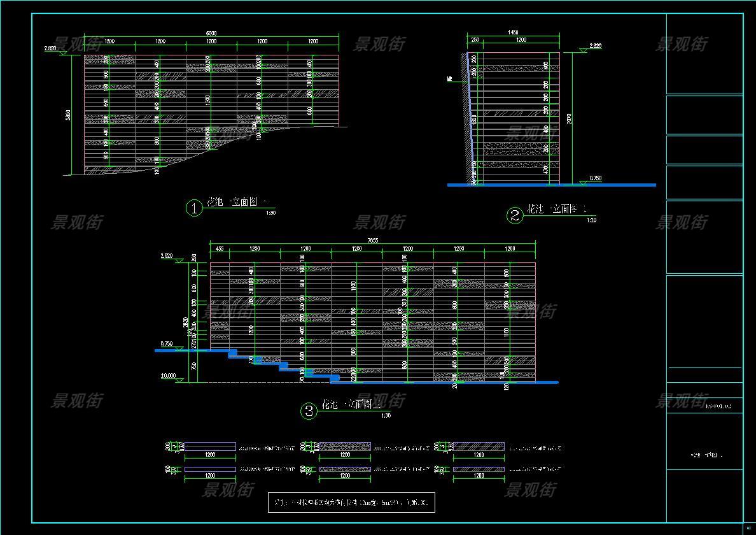Image resolution: width=756 pixels, height=535 pixels.
Task: Click the 1:20 scale label
Action: 591,220
